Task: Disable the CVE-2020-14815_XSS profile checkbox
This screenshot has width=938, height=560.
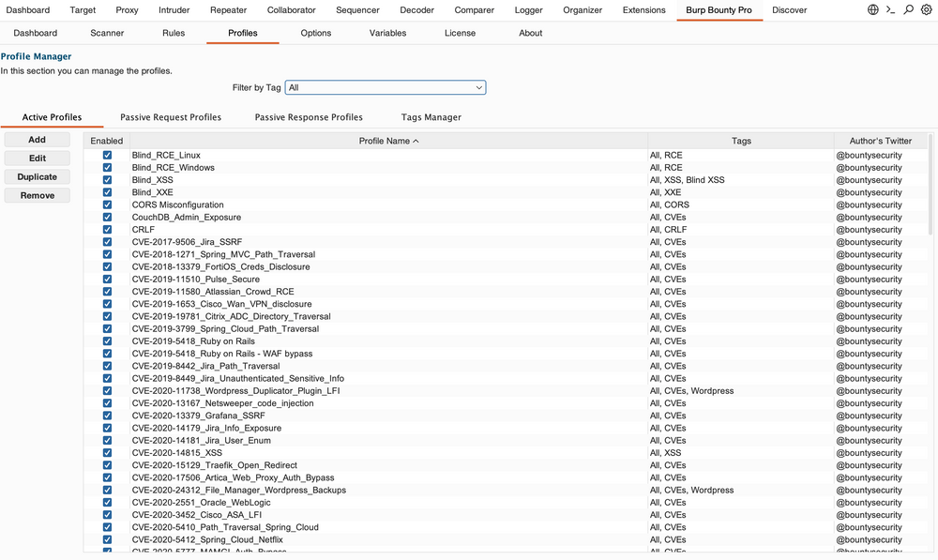Action: tap(107, 453)
